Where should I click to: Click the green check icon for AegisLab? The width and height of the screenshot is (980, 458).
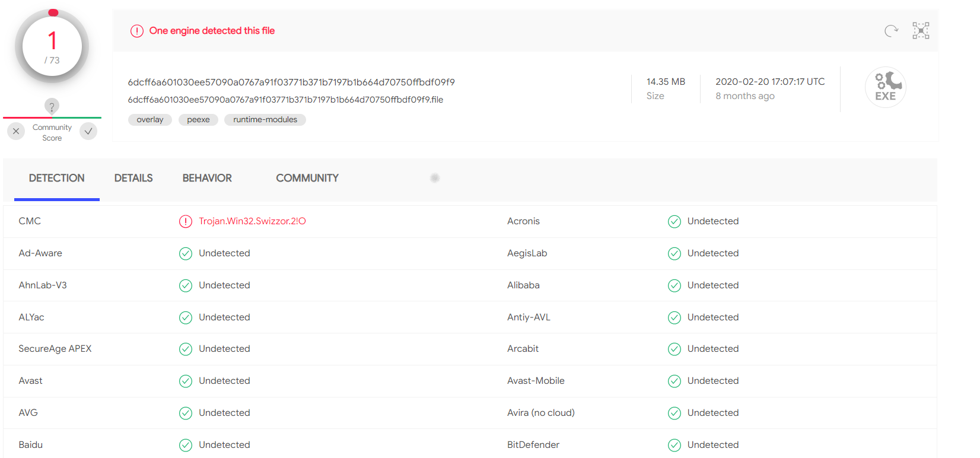point(674,253)
